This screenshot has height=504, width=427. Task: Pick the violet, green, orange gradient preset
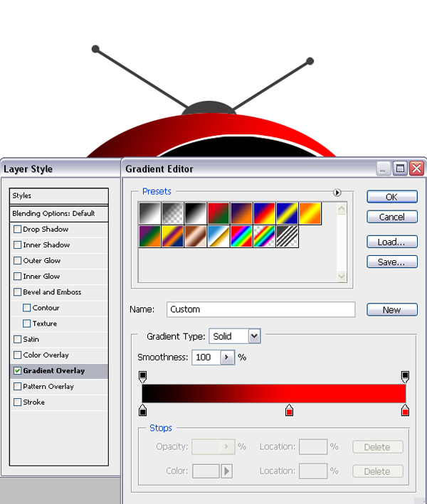tap(149, 236)
